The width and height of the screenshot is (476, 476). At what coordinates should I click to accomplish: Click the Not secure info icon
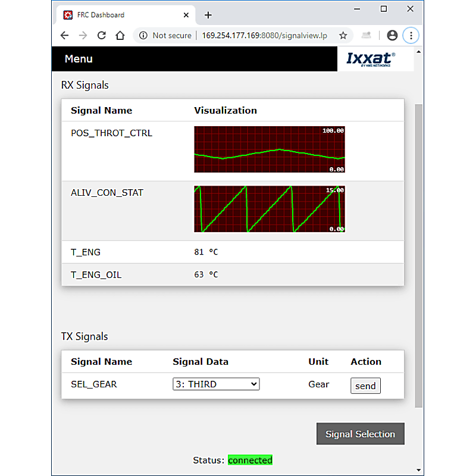point(143,35)
